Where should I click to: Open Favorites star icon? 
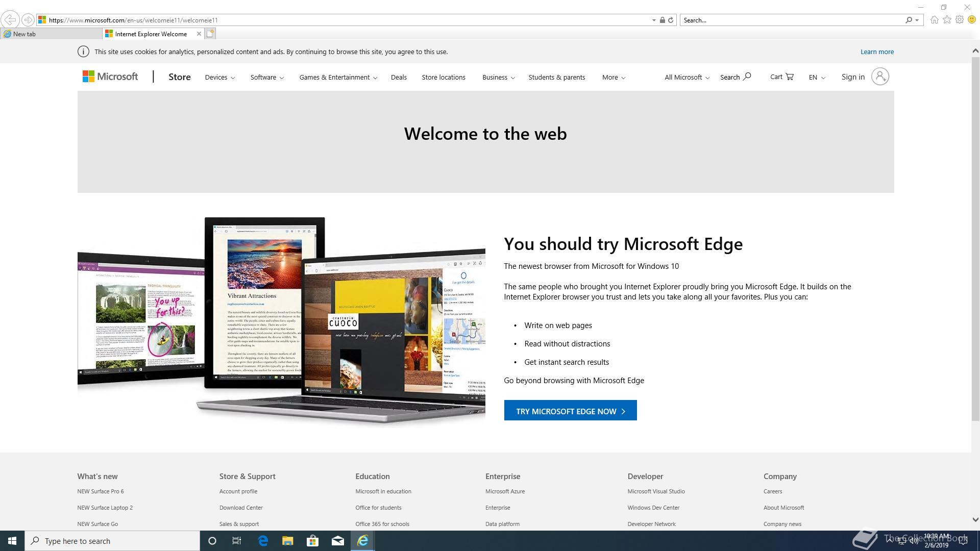click(x=947, y=20)
